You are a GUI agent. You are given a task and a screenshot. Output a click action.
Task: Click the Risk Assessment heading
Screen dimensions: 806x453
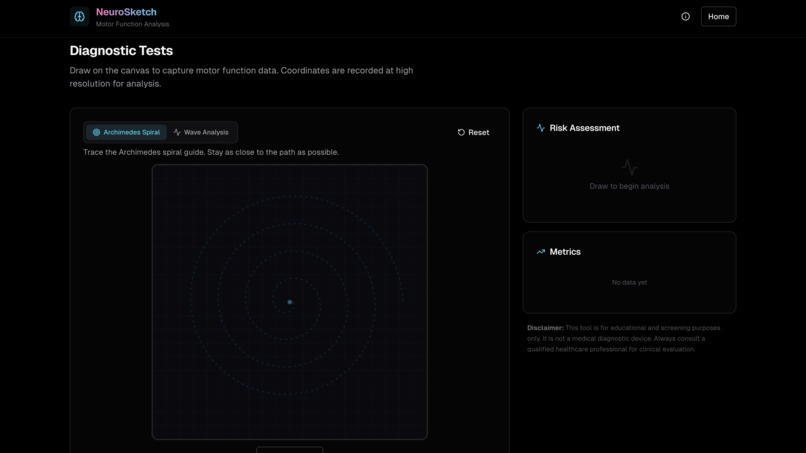(584, 128)
